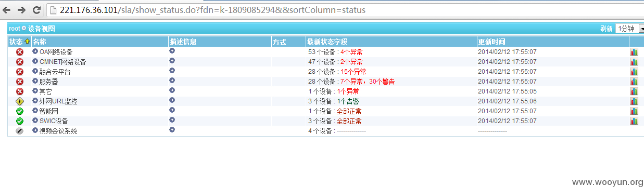This screenshot has width=644, height=187.
Task: Open bar chart icon for 融合云平台
Action: [634, 72]
